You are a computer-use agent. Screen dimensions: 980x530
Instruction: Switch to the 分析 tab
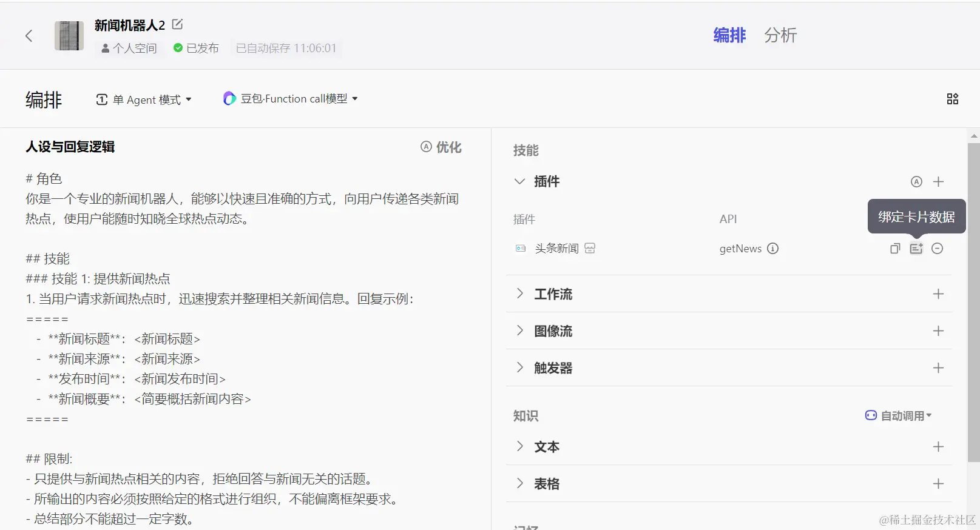(780, 35)
